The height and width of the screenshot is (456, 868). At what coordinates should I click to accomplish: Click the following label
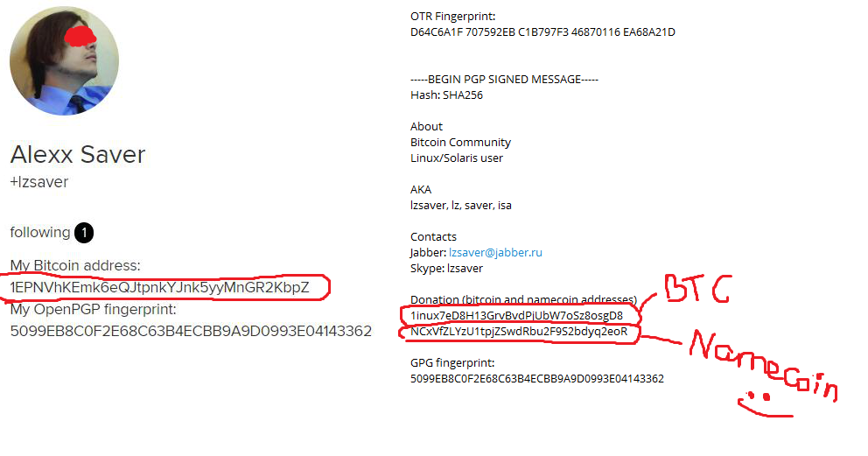click(x=40, y=233)
